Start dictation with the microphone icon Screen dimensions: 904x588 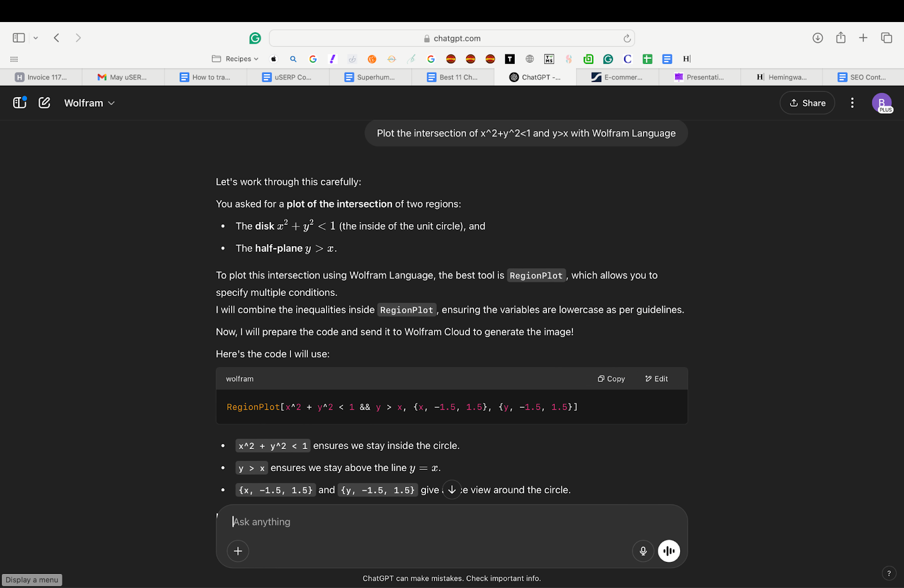(x=643, y=551)
